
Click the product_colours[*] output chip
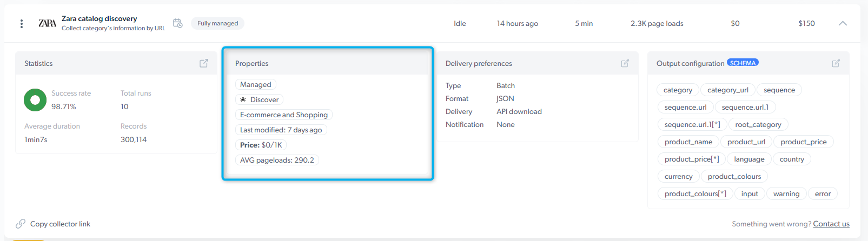(x=695, y=193)
